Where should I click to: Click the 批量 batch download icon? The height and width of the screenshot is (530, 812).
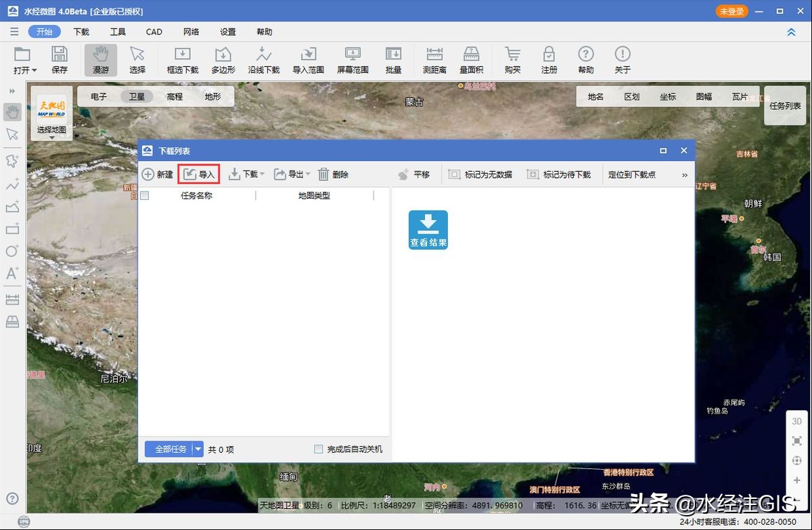(x=393, y=60)
